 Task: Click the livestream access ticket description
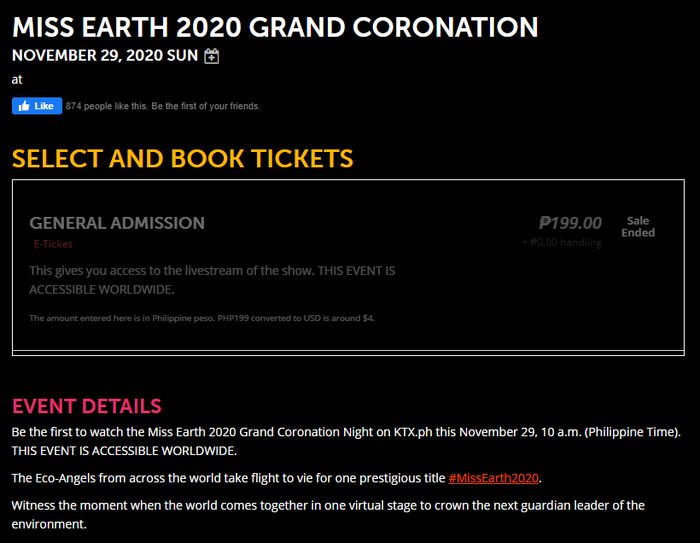coord(212,280)
